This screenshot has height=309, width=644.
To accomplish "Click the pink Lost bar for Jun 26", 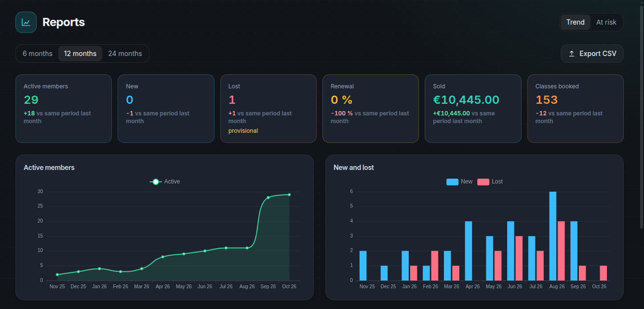I will pyautogui.click(x=519, y=258).
